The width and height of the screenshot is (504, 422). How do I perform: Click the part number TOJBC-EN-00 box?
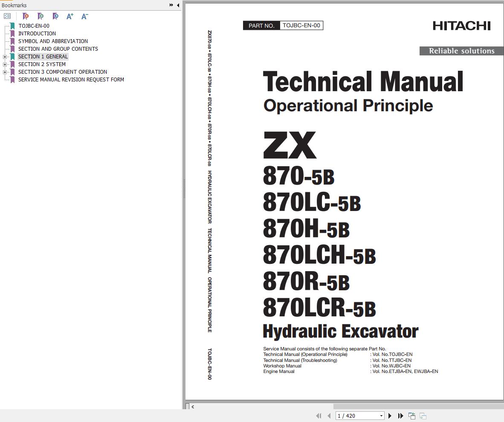301,26
